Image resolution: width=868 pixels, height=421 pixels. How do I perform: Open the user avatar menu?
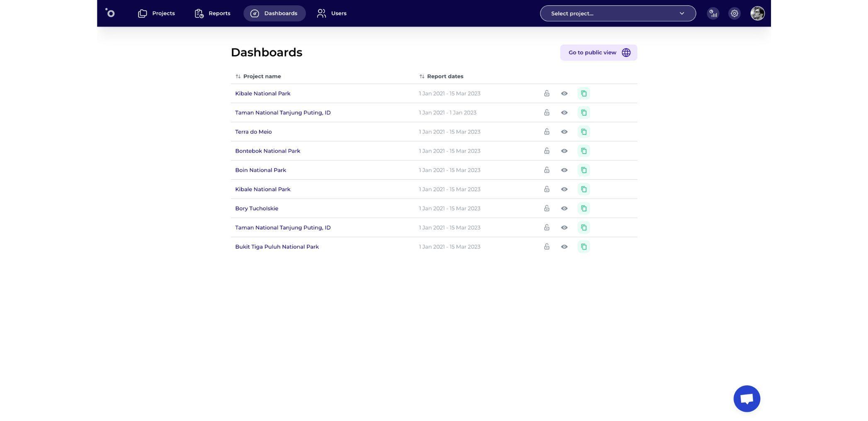click(757, 13)
